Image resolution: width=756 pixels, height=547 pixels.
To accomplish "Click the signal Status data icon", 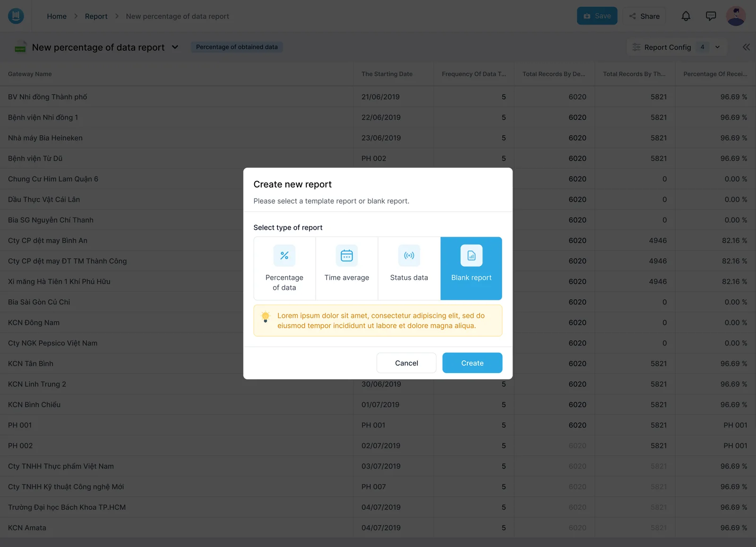I will coord(409,256).
